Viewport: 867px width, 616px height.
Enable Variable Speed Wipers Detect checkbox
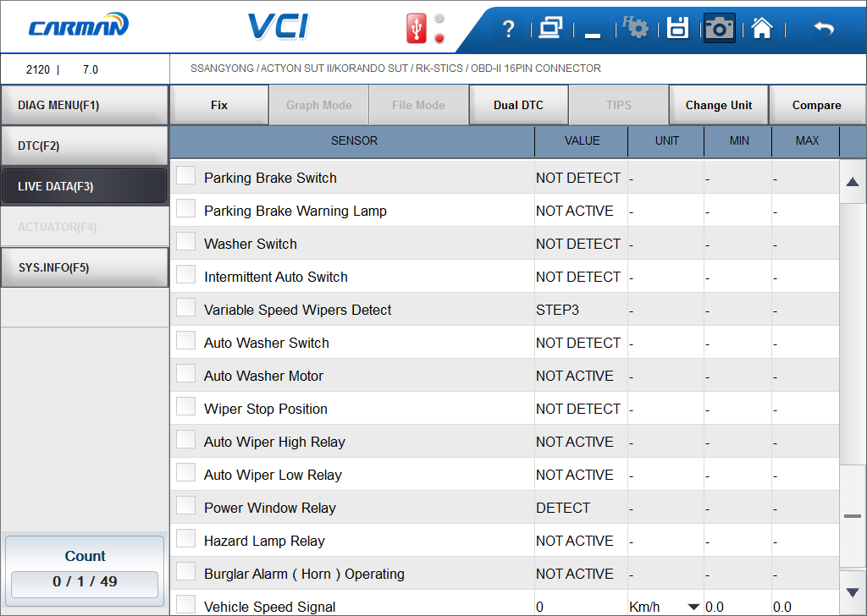point(185,307)
